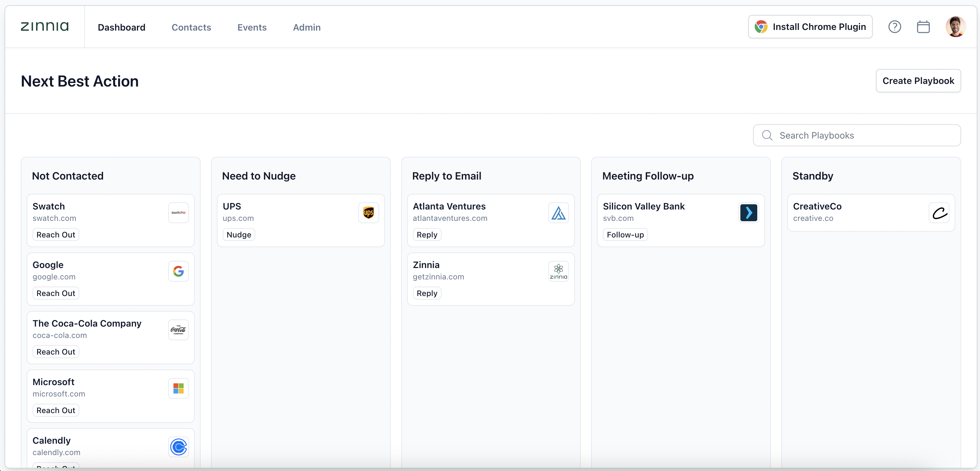The width and height of the screenshot is (980, 471).
Task: Open the help question mark icon
Action: [x=894, y=27]
